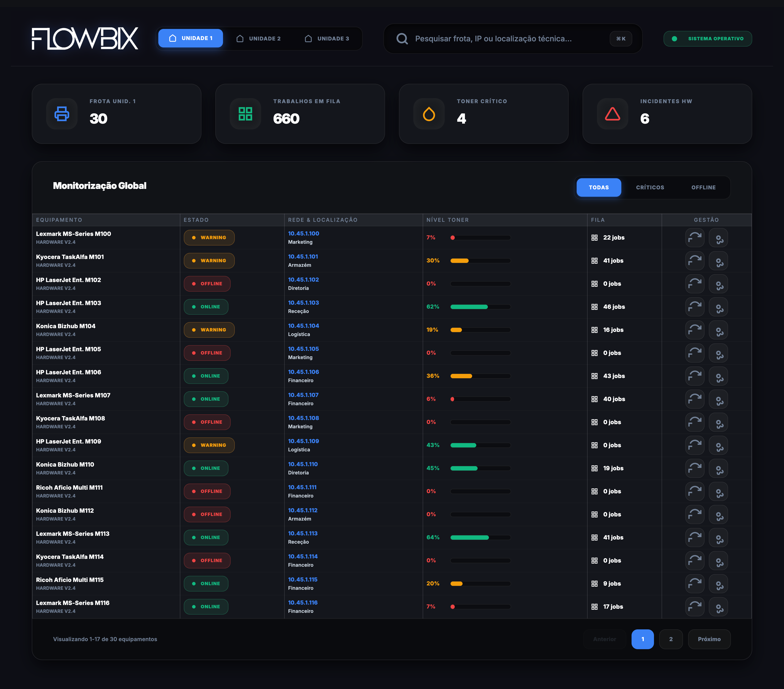Open configuration icon for Ricoh Aficio M111
The width and height of the screenshot is (784, 689).
point(718,491)
